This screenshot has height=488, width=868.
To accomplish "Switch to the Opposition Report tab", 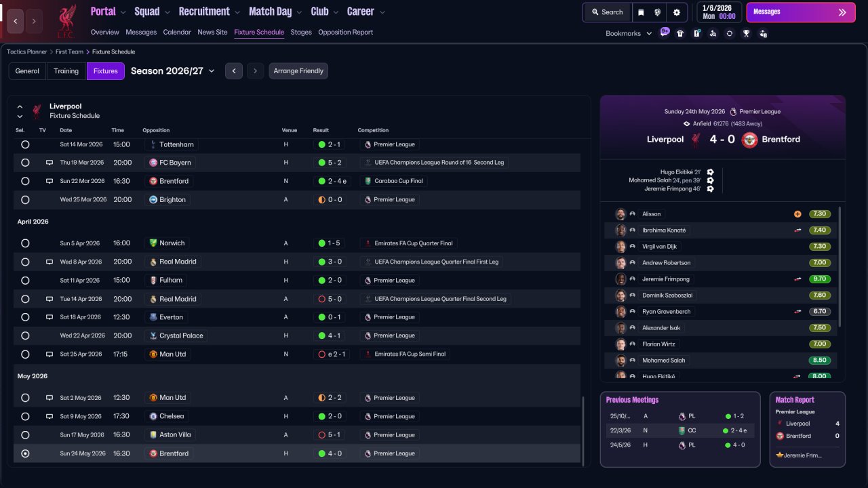I will (345, 32).
